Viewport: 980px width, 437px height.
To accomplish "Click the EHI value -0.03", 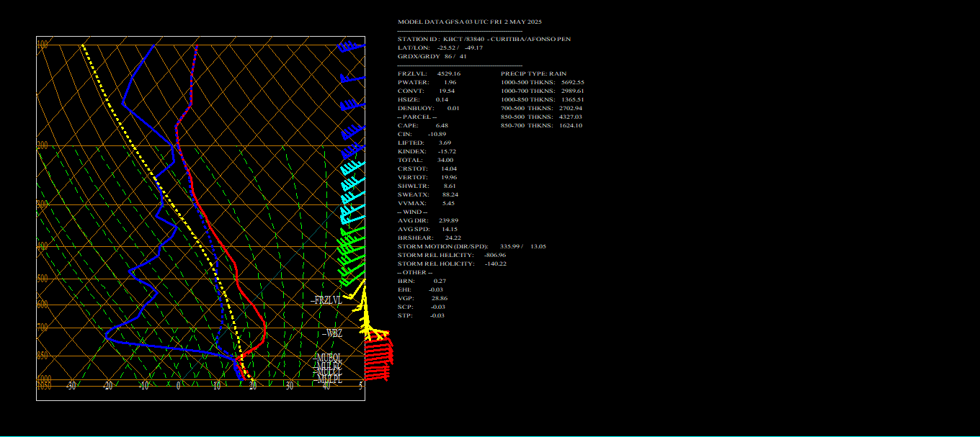I will [x=436, y=289].
